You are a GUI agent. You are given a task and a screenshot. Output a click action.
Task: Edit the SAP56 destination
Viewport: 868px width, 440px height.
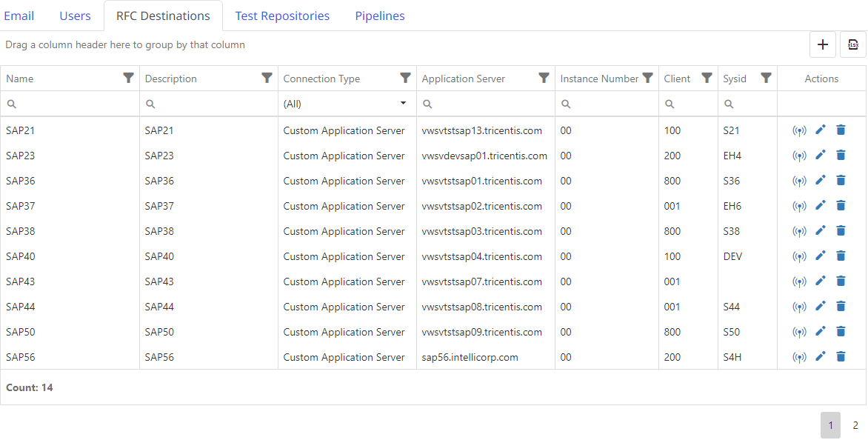point(820,357)
